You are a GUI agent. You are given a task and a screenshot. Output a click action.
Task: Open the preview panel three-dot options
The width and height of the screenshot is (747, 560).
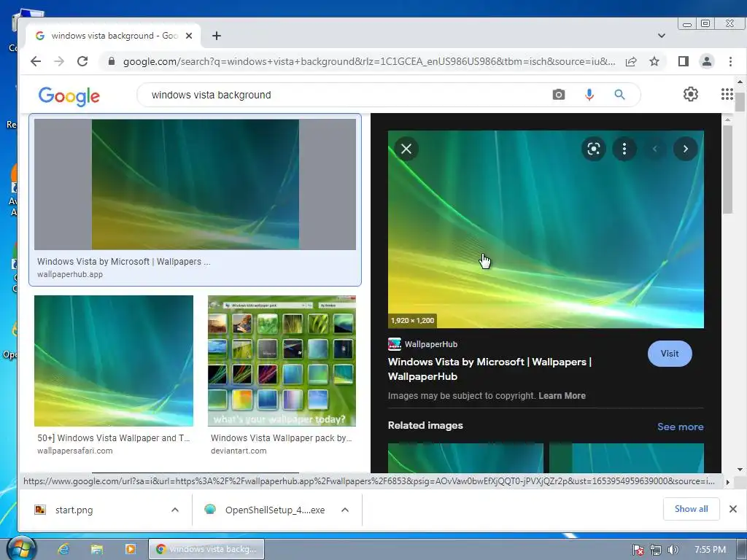coord(624,149)
